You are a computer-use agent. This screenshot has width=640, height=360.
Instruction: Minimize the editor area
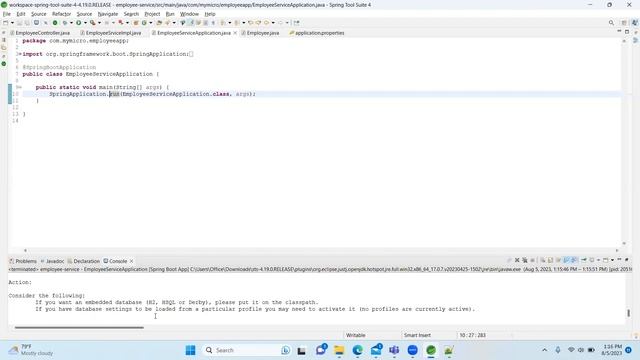619,31
